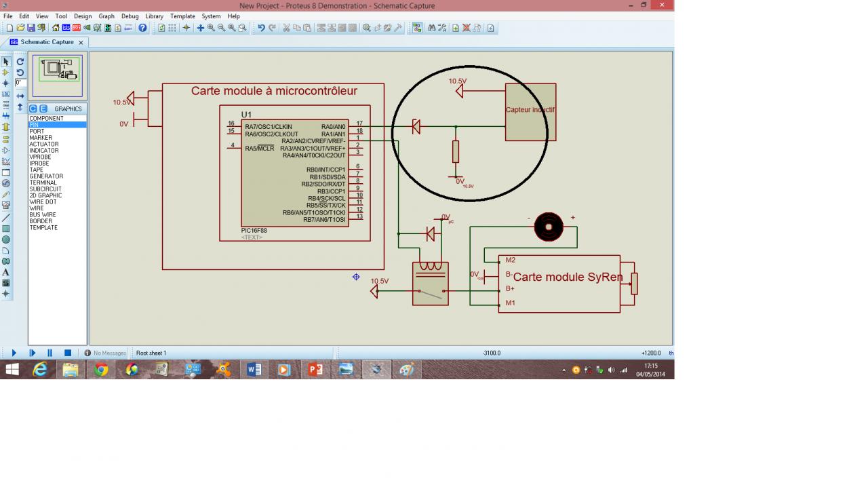This screenshot has height=481, width=868.
Task: Open Microsoft Word from the taskbar
Action: [x=254, y=370]
